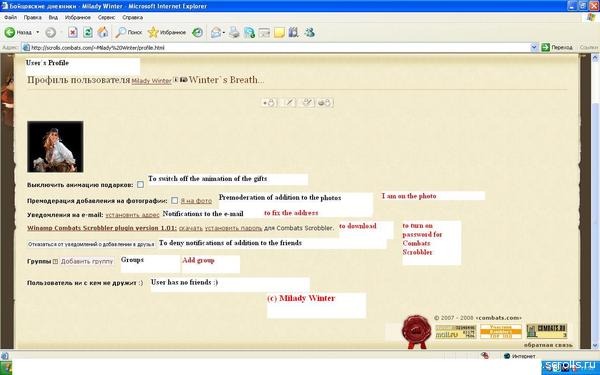Click the orange TOP 100 banner
The width and height of the screenshot is (600, 375).
click(501, 332)
